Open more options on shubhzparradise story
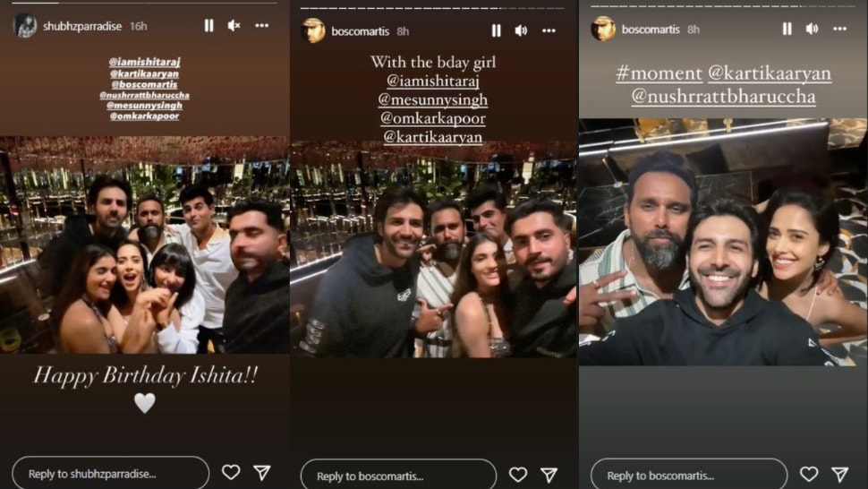The width and height of the screenshot is (868, 489). pos(262,25)
